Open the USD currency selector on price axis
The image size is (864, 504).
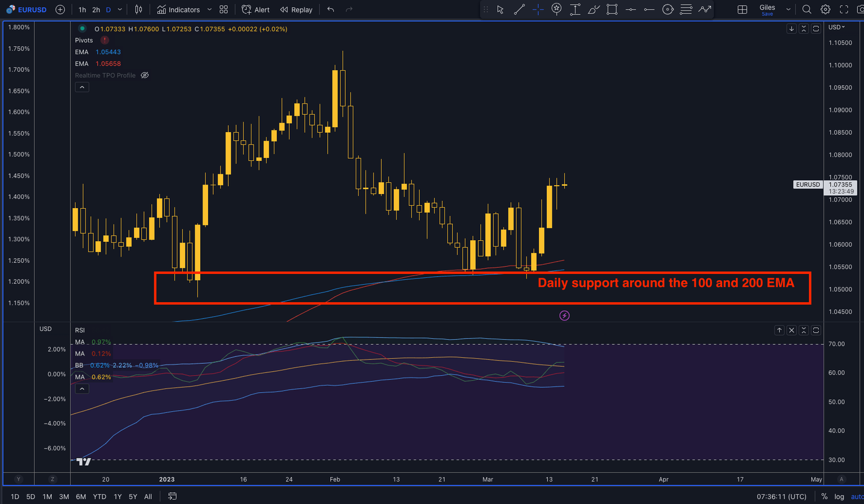point(836,28)
